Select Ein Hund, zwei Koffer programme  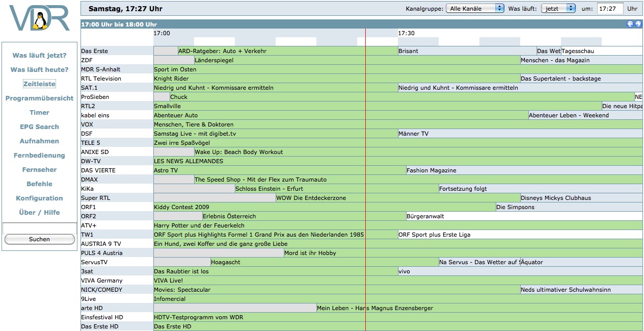pos(398,244)
